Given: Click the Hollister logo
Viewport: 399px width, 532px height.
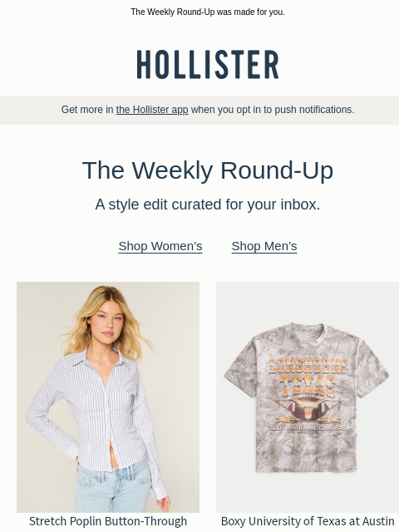Looking at the screenshot, I should click(x=208, y=65).
